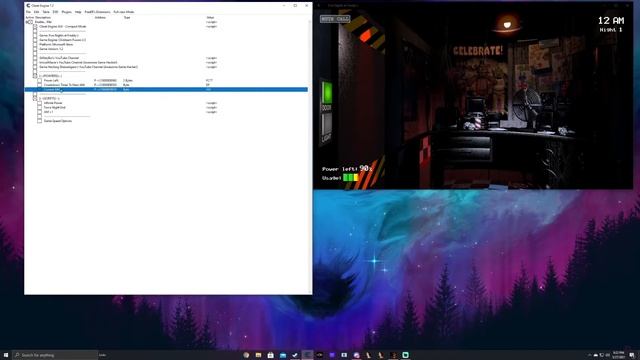Click the Address column header
Viewport: 640px width, 360px height.
tap(100, 18)
